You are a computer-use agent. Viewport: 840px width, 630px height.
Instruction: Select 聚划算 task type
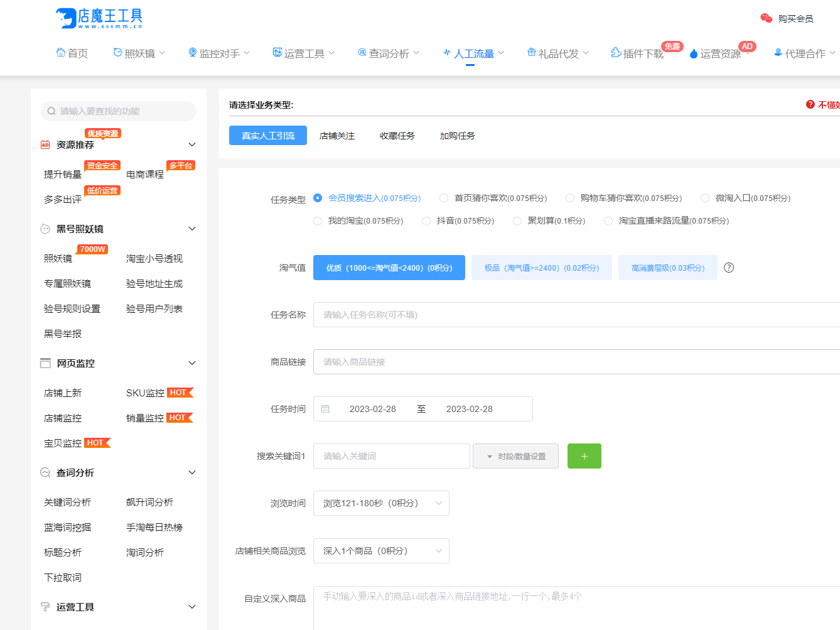(549, 220)
